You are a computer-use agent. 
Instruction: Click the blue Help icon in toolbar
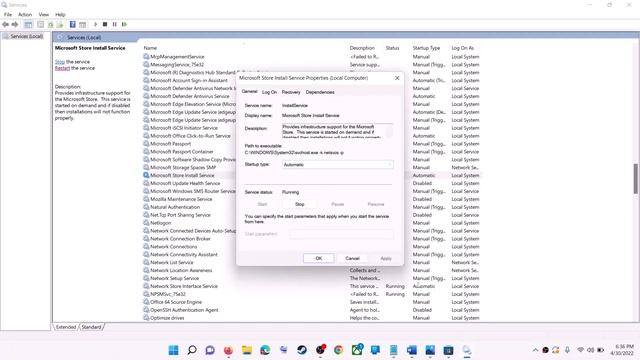pos(72,24)
